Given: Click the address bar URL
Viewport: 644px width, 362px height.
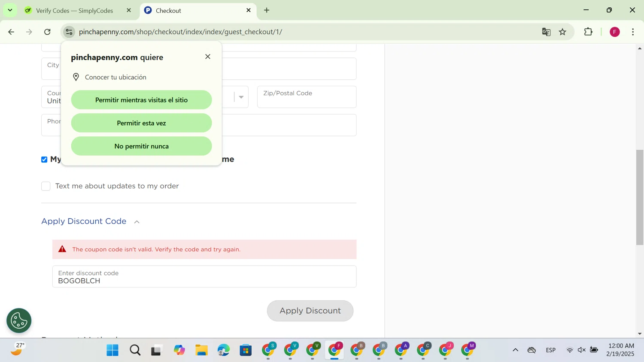Looking at the screenshot, I should [180, 32].
